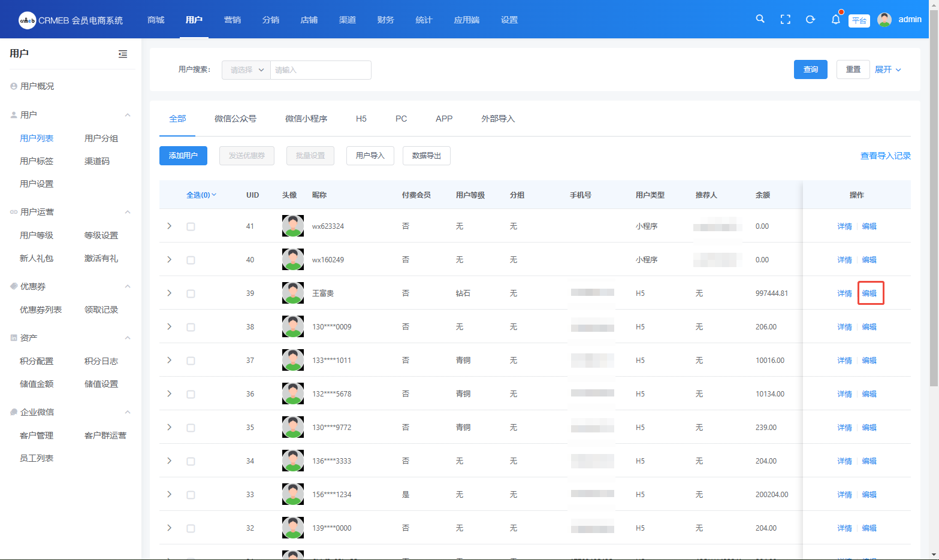Image resolution: width=939 pixels, height=560 pixels.
Task: Open 查看导入记录 link
Action: [885, 156]
